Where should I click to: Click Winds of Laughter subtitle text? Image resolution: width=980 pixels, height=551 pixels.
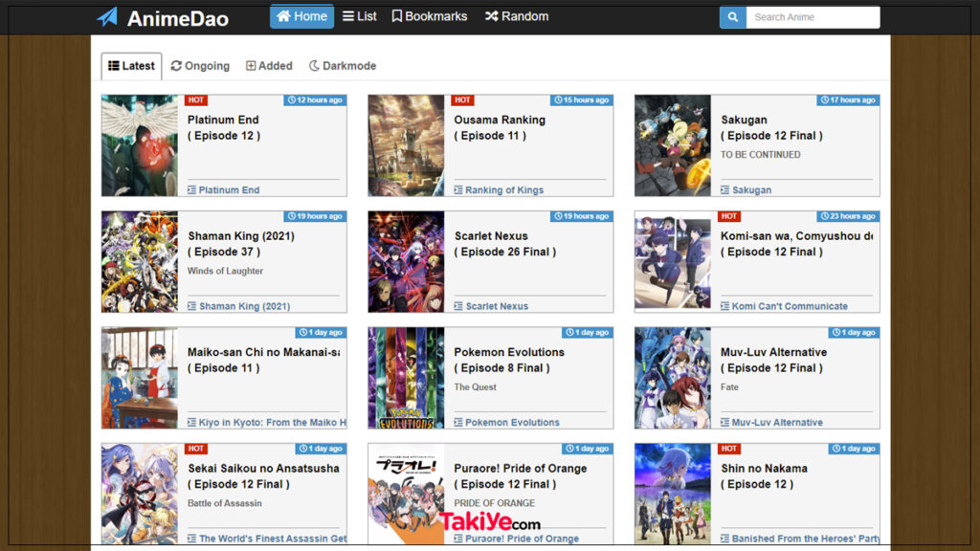click(x=225, y=271)
